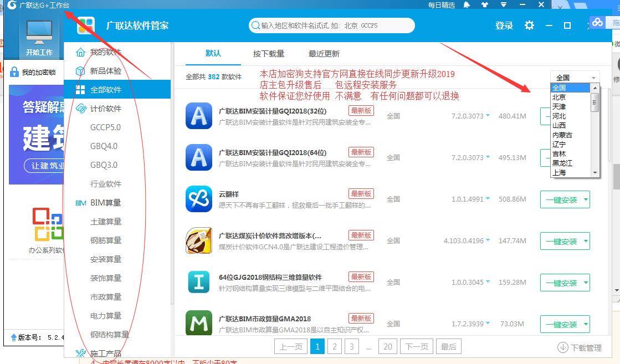Image resolution: width=620 pixels, height=364 pixels.
Task: Go to page 2 of software list
Action: (x=335, y=347)
